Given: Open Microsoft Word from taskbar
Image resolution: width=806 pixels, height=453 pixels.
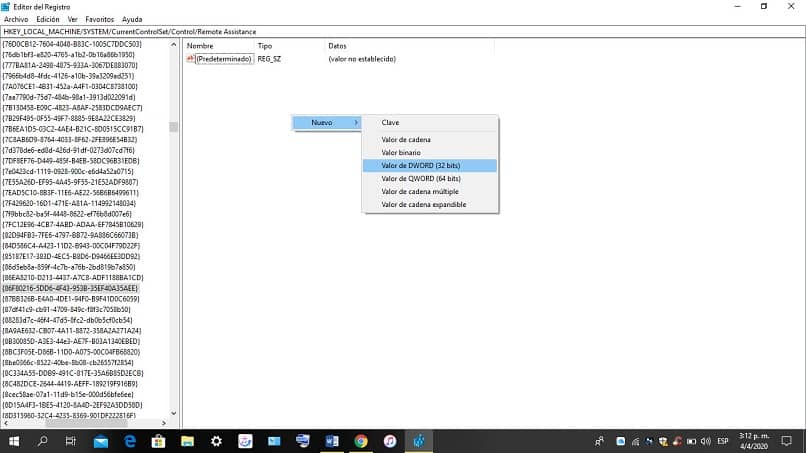Looking at the screenshot, I should 332,441.
